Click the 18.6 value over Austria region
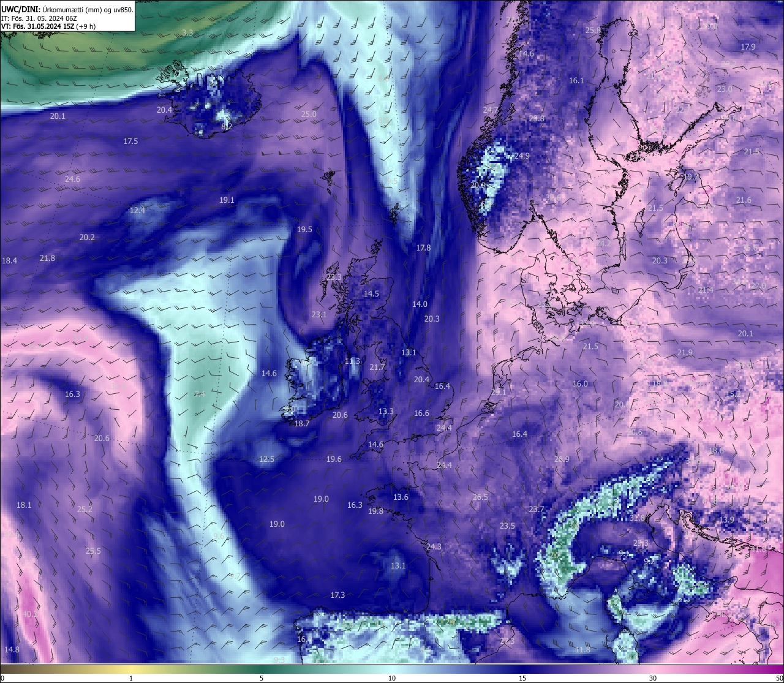The image size is (784, 683). tap(716, 450)
